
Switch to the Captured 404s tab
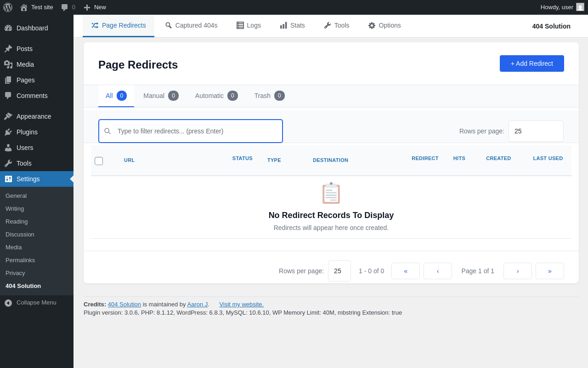click(x=191, y=25)
